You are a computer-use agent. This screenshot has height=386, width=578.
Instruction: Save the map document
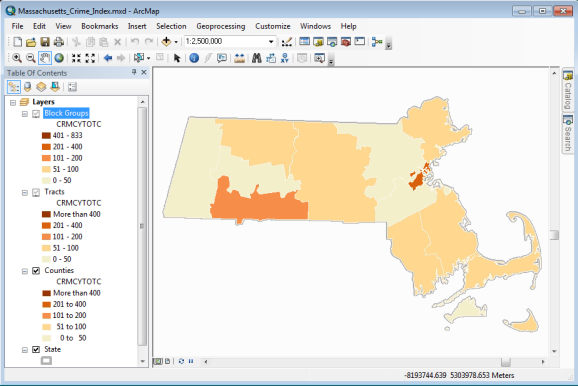[x=45, y=42]
